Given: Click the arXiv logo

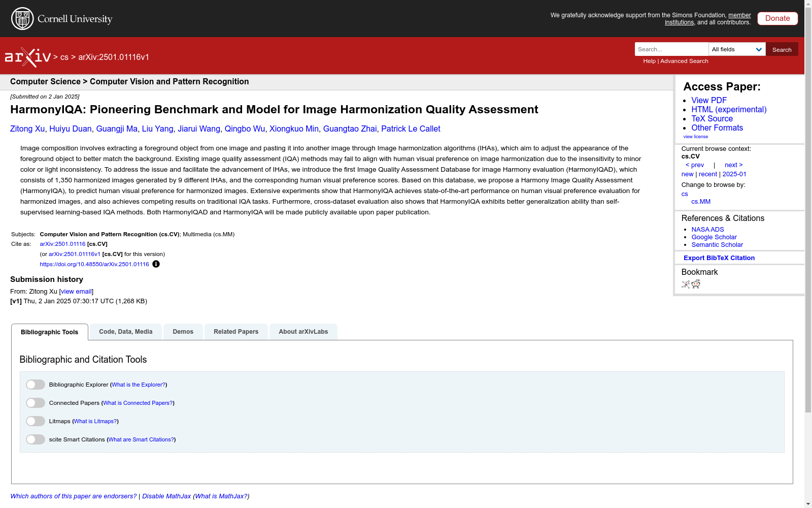Looking at the screenshot, I should pos(28,57).
